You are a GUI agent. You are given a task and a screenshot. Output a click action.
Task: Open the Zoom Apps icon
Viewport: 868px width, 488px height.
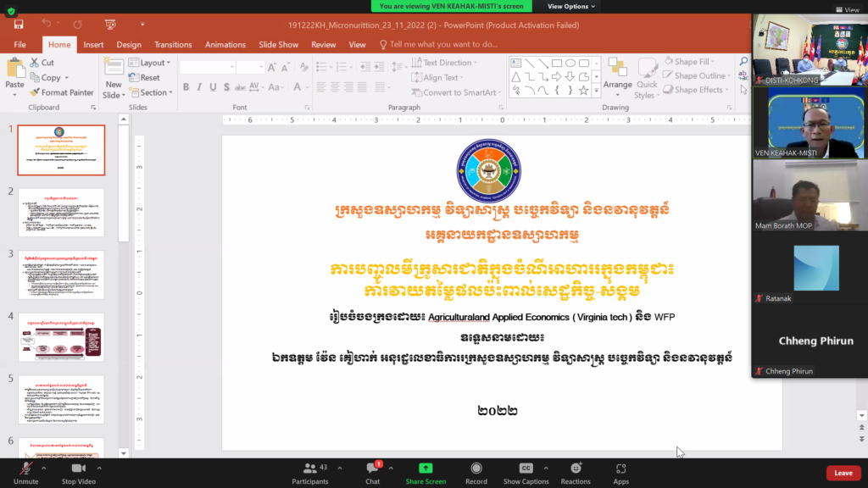tap(621, 469)
